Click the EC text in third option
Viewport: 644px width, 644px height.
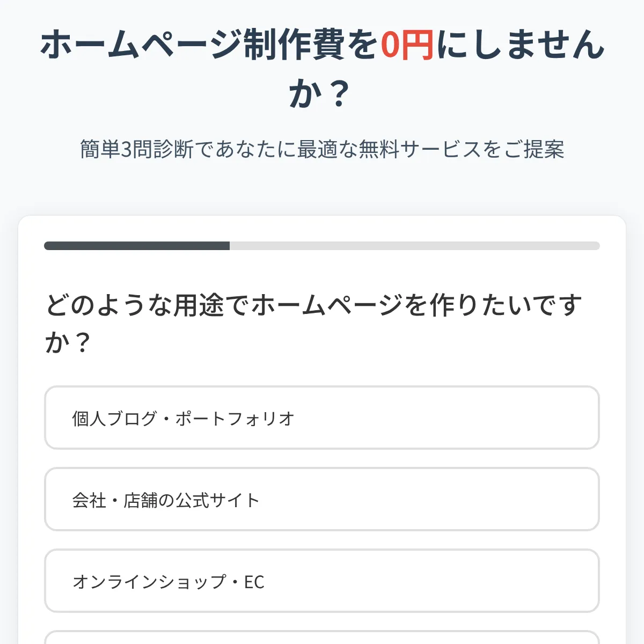[x=254, y=582]
